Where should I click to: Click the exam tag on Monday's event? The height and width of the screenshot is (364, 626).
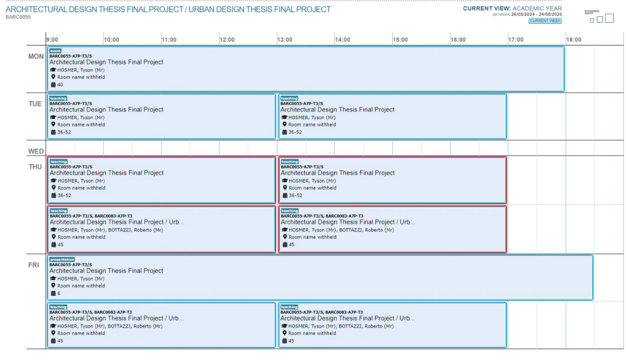point(55,51)
